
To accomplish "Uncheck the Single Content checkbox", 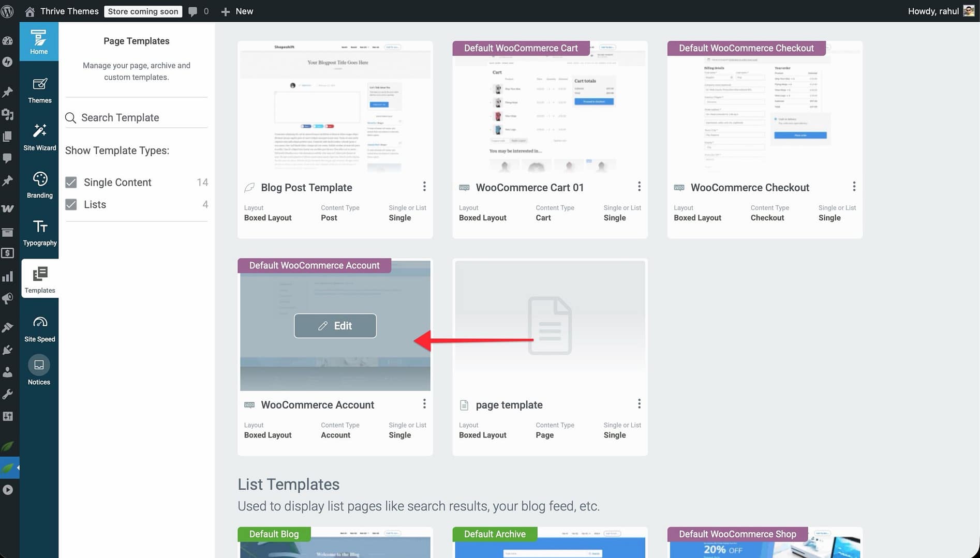I will click(71, 183).
